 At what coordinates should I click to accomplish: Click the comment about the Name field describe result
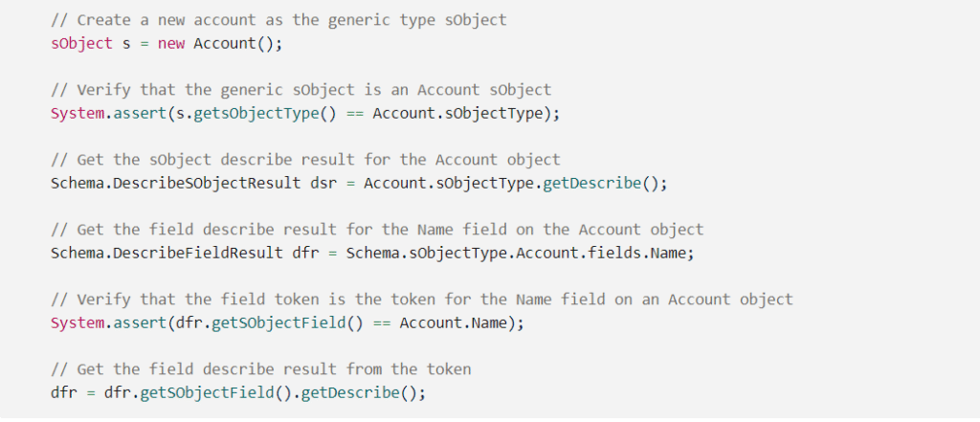[377, 229]
